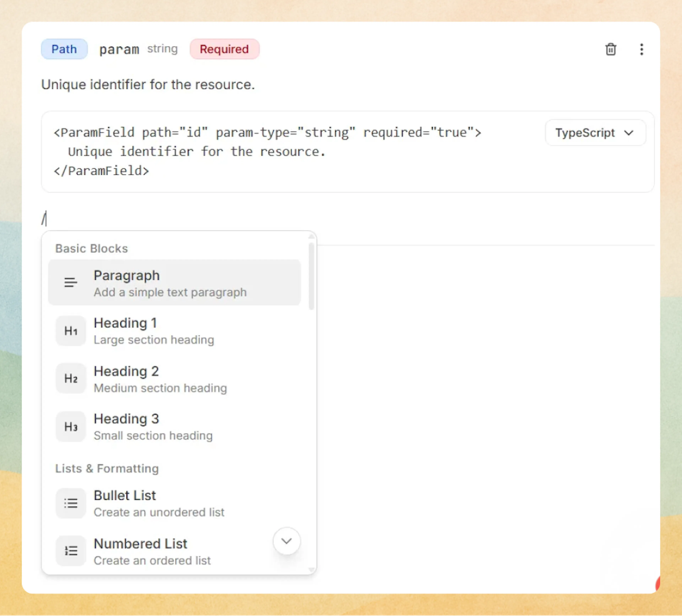This screenshot has width=682, height=616.
Task: Click the description text 'Unique identifier for the resource'
Action: pyautogui.click(x=148, y=84)
